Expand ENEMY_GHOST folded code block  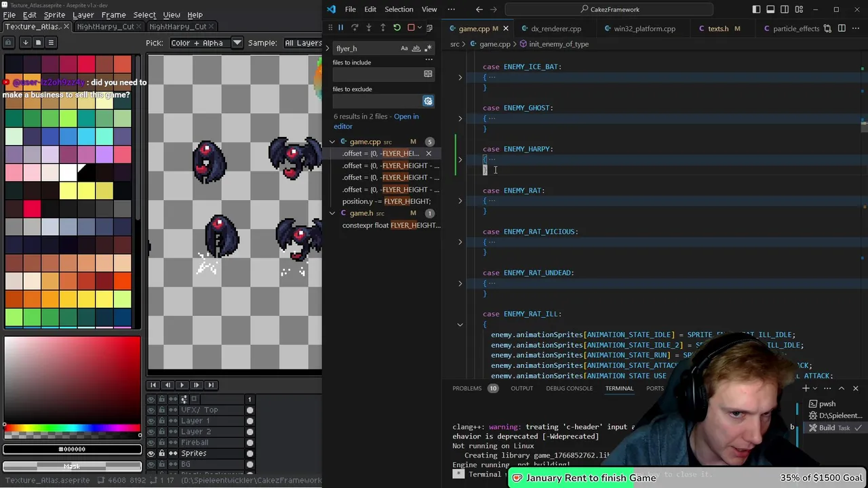tap(460, 119)
